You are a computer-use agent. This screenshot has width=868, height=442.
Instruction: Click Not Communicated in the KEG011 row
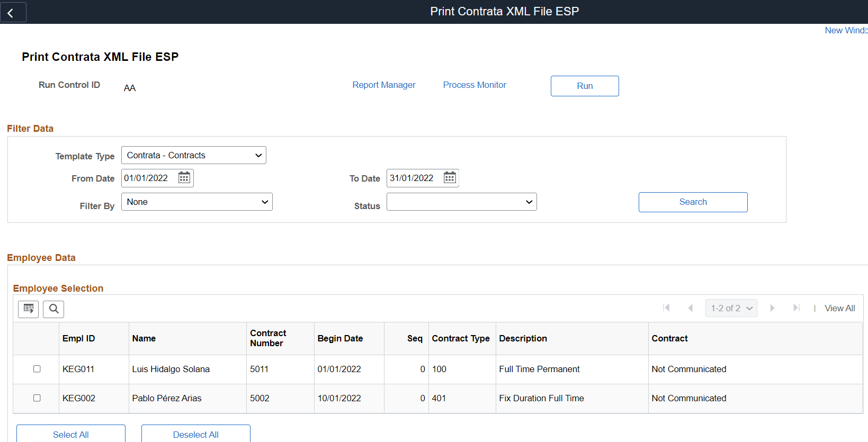click(689, 369)
